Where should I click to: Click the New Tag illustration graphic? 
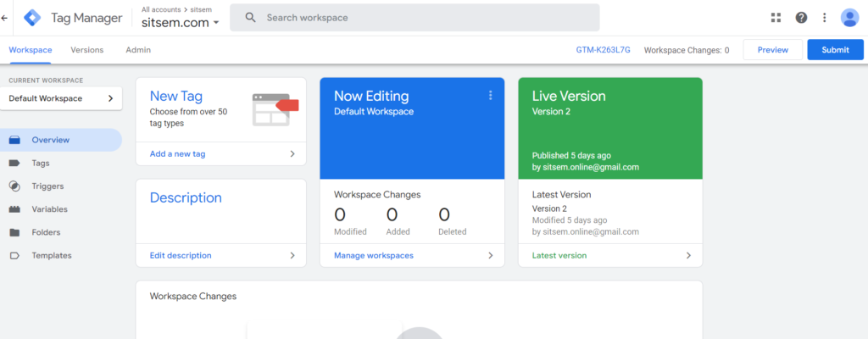click(x=275, y=109)
